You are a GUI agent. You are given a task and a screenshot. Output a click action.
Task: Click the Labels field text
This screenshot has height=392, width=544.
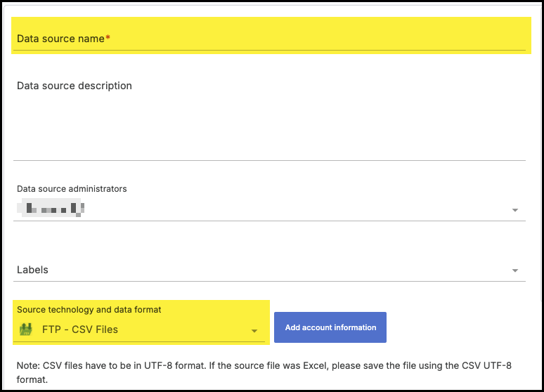coord(32,270)
